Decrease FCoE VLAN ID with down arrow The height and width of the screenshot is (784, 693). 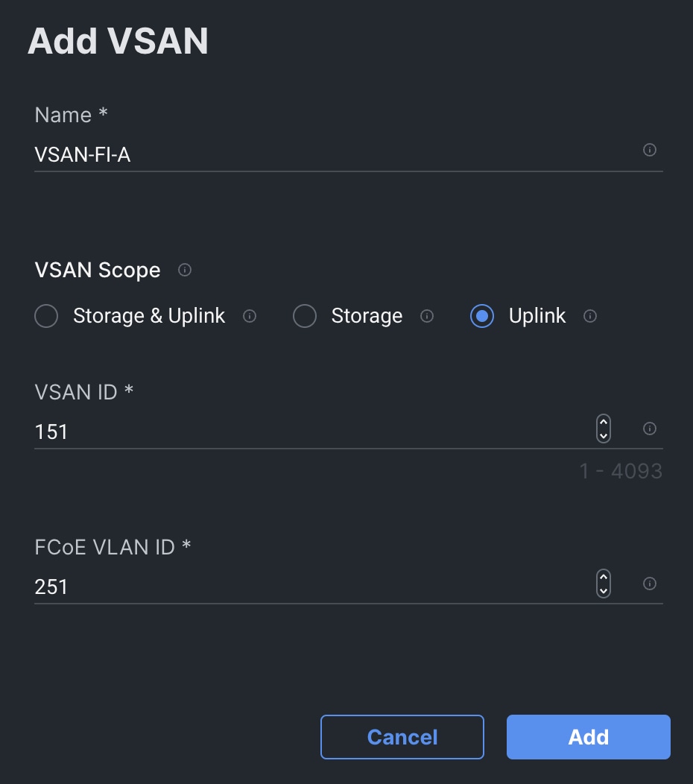point(604,590)
